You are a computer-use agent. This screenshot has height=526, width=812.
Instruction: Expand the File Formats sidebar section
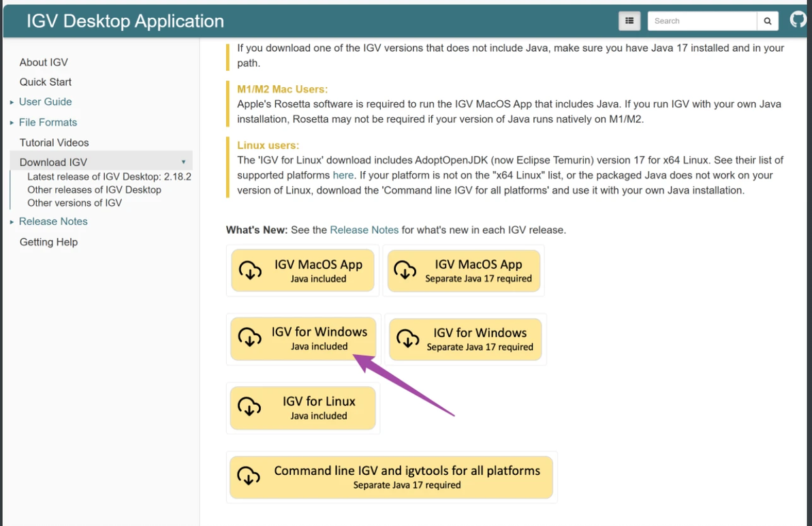12,123
